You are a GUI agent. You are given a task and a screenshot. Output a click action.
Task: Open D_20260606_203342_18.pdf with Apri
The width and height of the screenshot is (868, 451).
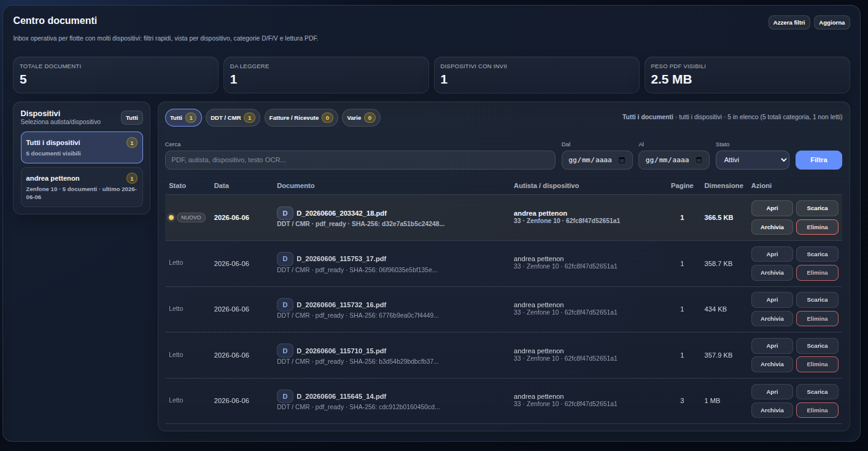tap(772, 208)
